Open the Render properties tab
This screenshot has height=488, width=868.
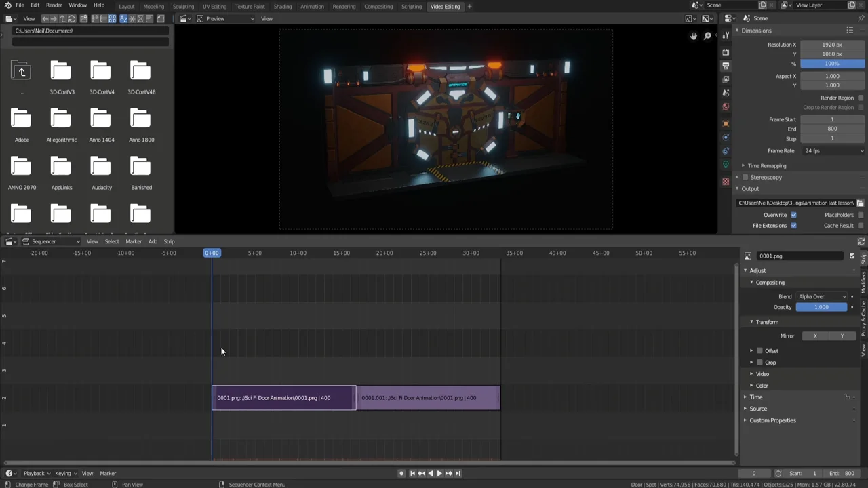[726, 51]
